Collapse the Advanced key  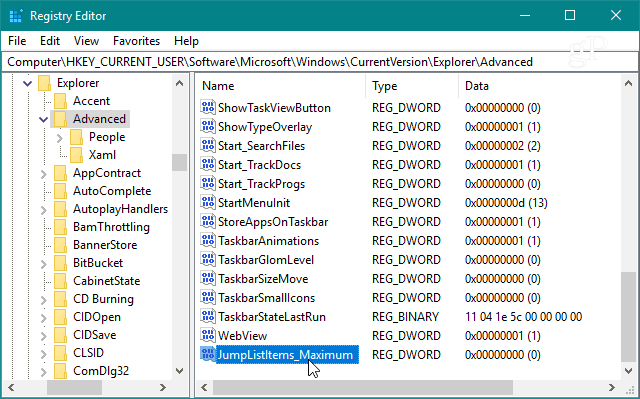tap(43, 119)
